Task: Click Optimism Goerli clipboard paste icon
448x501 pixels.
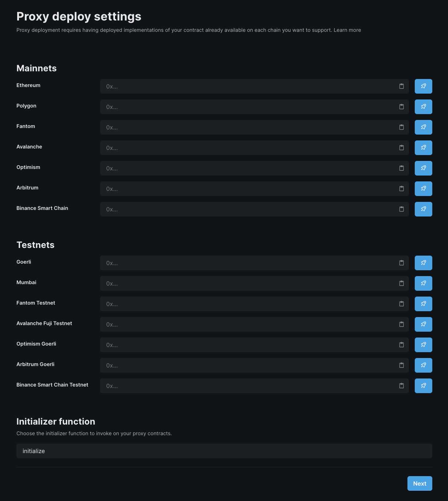Action: click(x=402, y=345)
